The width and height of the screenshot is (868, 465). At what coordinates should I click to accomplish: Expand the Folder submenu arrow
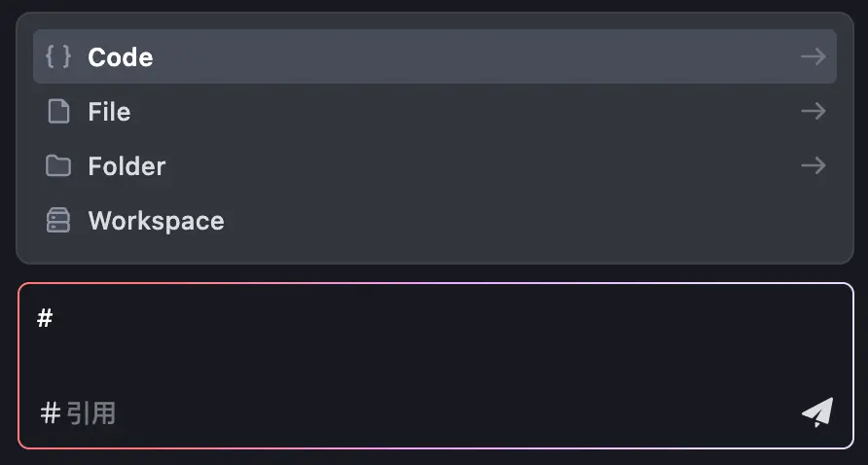(x=813, y=166)
